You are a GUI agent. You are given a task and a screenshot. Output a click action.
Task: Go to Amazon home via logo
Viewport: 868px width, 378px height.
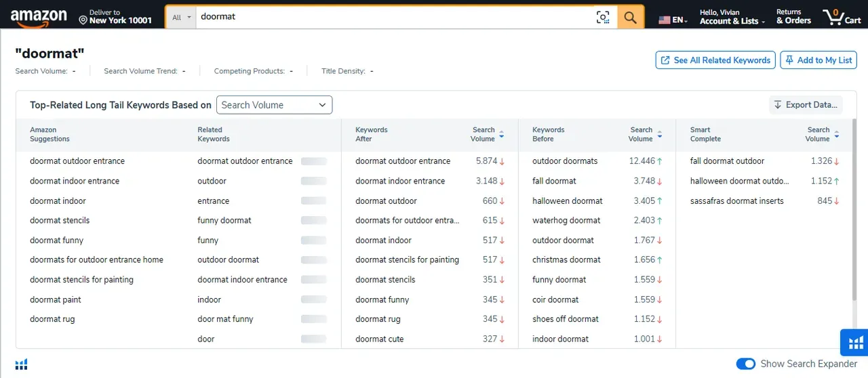pos(39,18)
